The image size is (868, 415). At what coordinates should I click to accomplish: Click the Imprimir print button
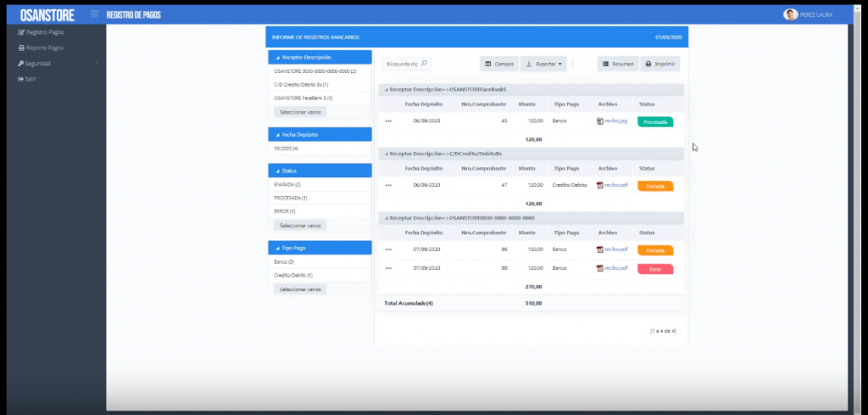[x=660, y=64]
